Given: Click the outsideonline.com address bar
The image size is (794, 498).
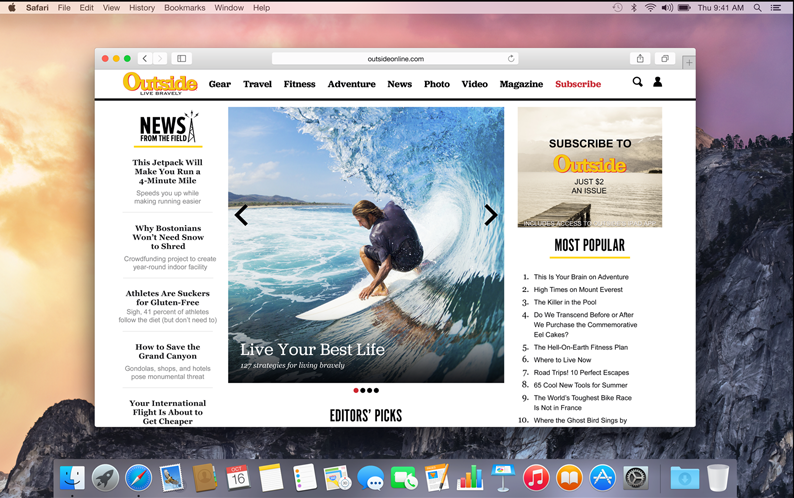Looking at the screenshot, I should pyautogui.click(x=395, y=59).
